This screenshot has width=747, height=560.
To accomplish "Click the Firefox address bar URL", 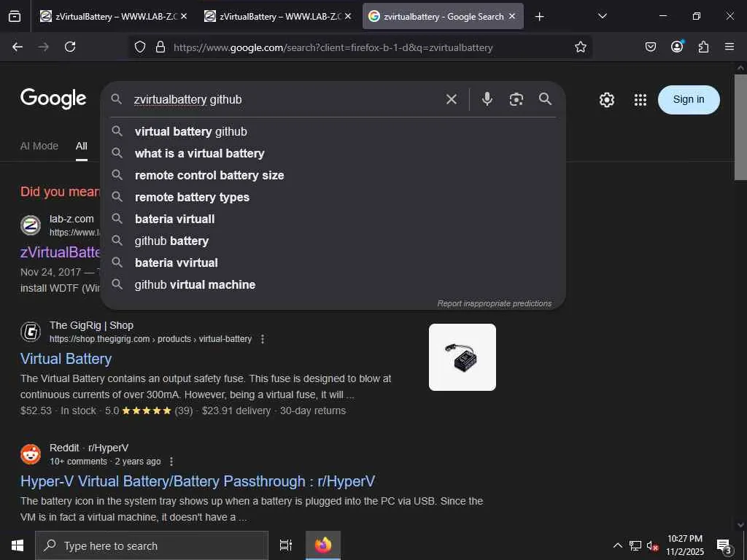I will [x=333, y=47].
